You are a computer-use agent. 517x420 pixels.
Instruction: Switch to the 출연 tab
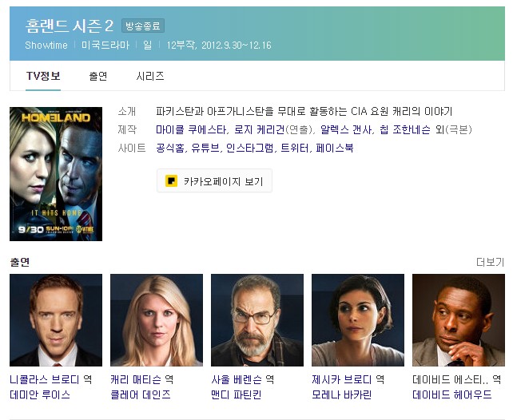click(x=98, y=76)
